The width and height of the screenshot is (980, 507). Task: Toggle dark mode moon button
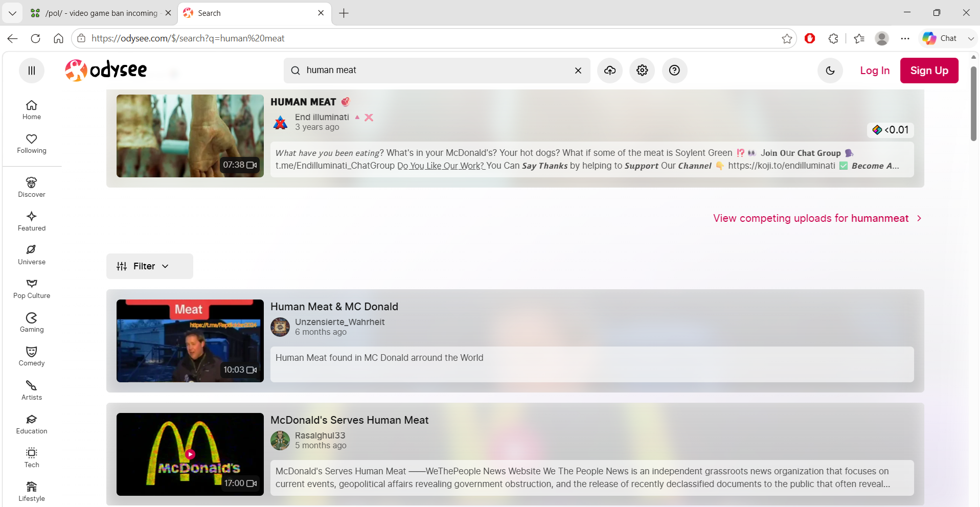click(830, 71)
